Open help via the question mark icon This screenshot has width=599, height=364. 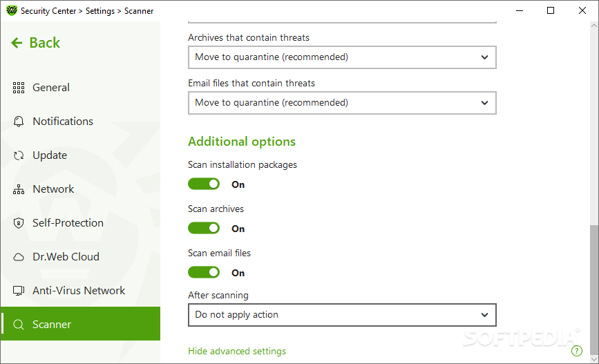coord(576,351)
